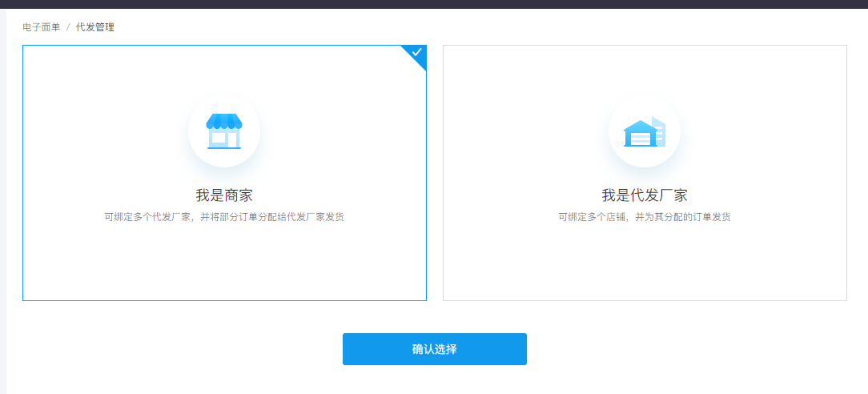Confirm selection with 确认选择 button
The image size is (868, 394).
(435, 349)
